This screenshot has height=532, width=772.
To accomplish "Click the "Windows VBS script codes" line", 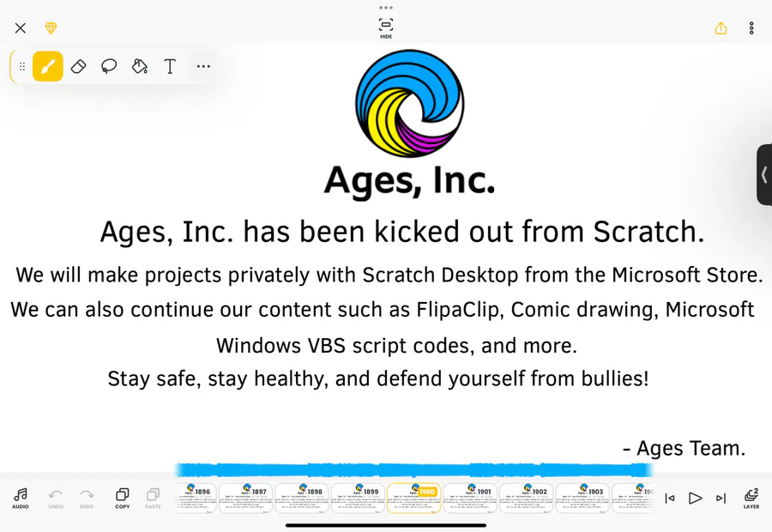I will tap(396, 345).
